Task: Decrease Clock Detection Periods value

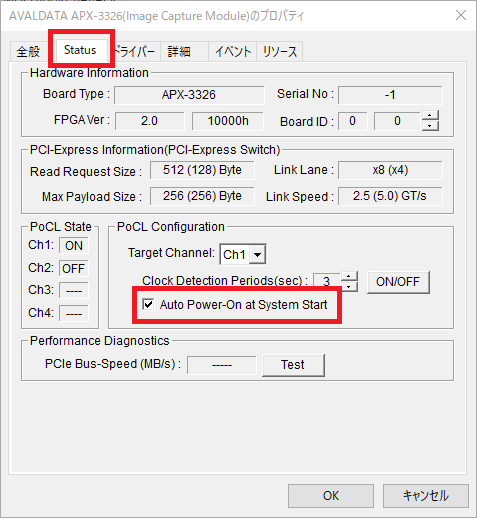Action: click(349, 287)
